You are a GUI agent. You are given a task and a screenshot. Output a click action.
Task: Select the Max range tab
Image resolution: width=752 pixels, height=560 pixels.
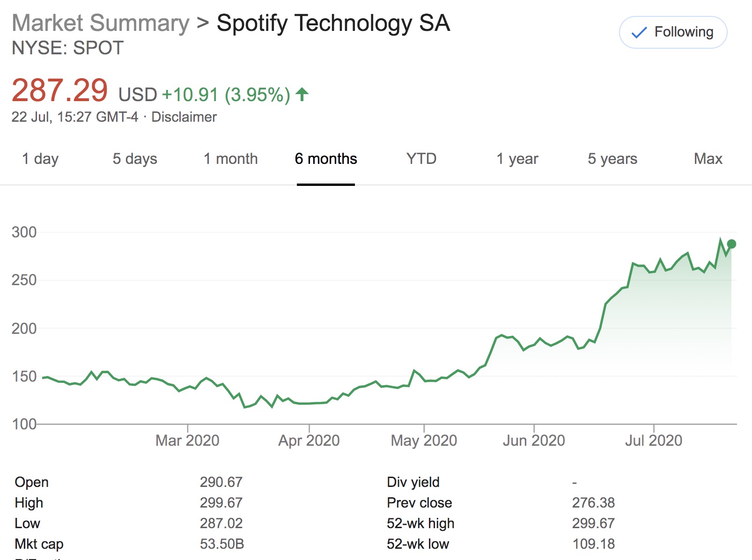point(708,159)
